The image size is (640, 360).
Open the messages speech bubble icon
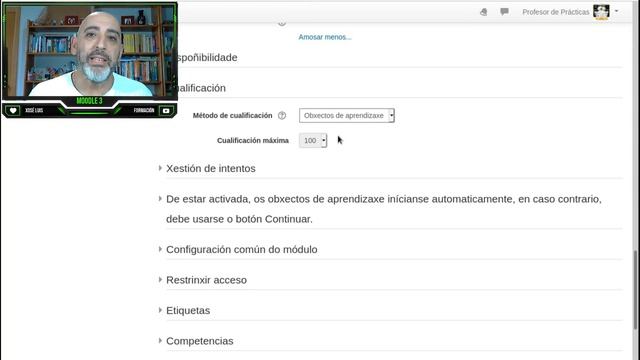[504, 11]
